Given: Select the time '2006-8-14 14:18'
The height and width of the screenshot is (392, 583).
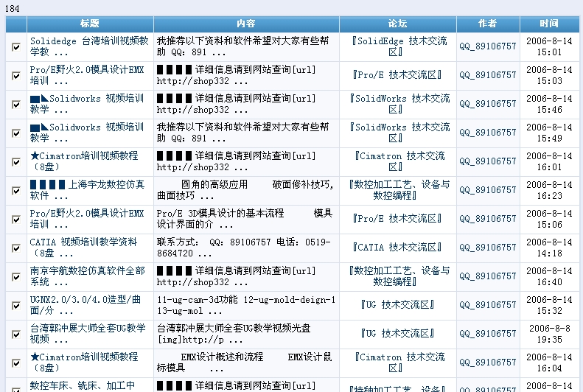Looking at the screenshot, I should pyautogui.click(x=549, y=248).
